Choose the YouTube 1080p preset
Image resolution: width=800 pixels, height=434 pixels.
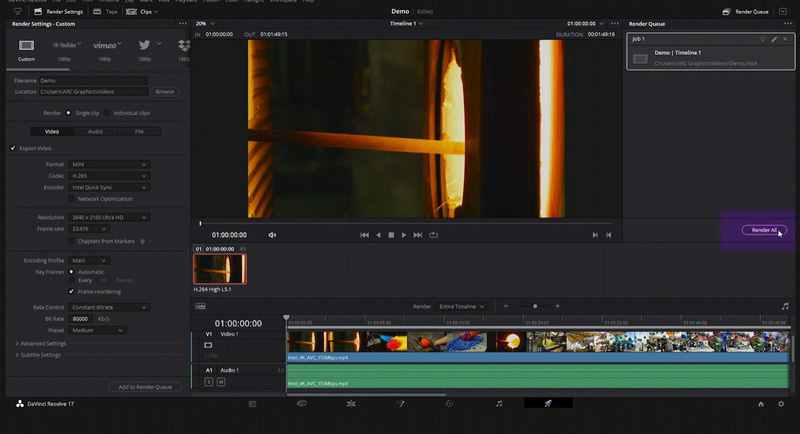(66, 45)
